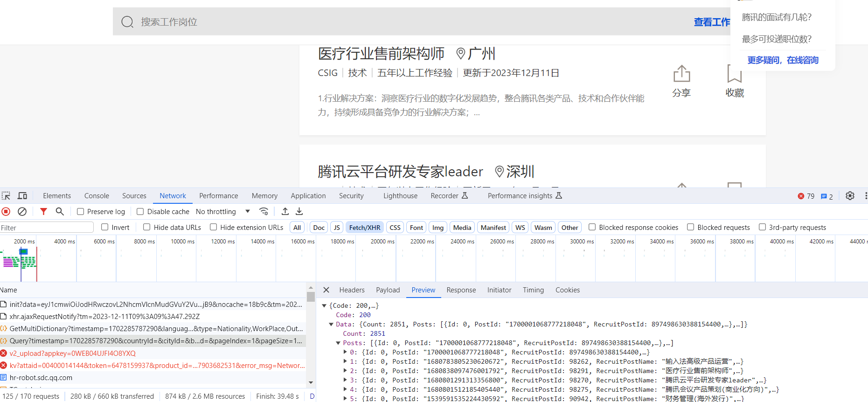
Task: Check Hide data URLs
Action: point(147,227)
